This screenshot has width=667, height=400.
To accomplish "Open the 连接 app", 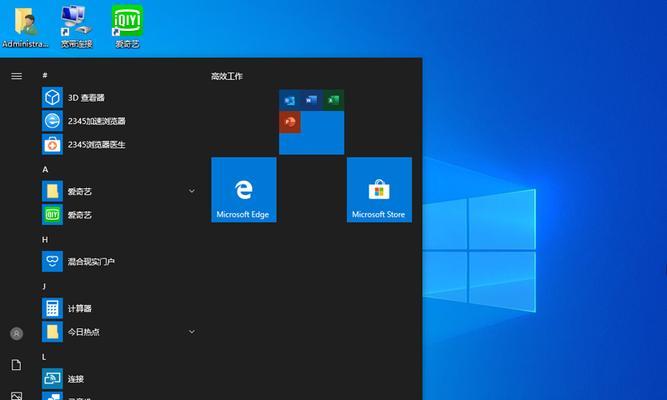I will (119, 378).
